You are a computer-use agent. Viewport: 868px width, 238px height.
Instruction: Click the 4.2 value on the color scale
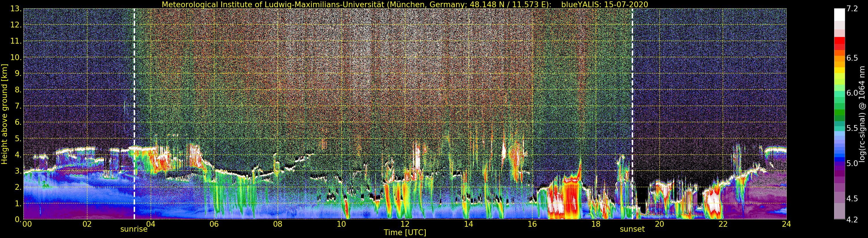click(x=852, y=220)
